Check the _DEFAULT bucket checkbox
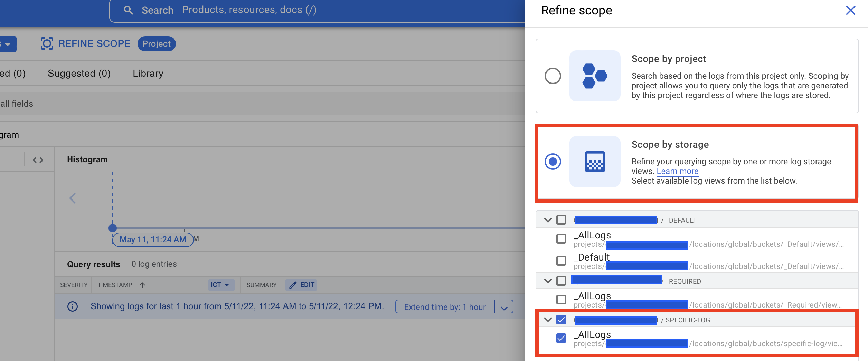868x361 pixels. pos(561,220)
